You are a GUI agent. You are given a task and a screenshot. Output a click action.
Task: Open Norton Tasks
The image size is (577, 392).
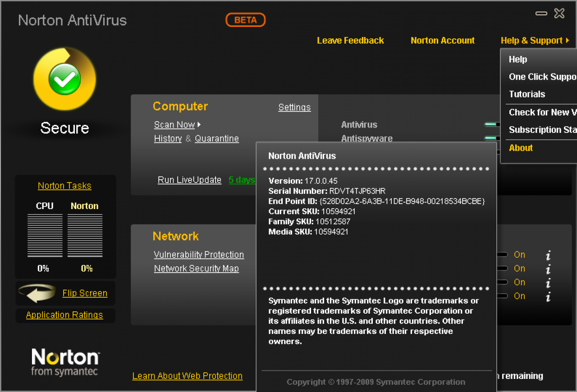click(x=64, y=186)
